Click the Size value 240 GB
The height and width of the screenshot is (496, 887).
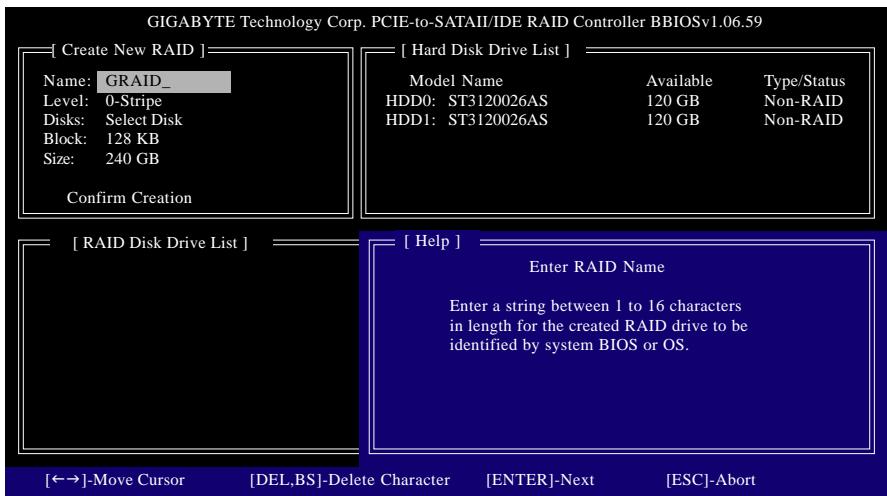point(132,159)
